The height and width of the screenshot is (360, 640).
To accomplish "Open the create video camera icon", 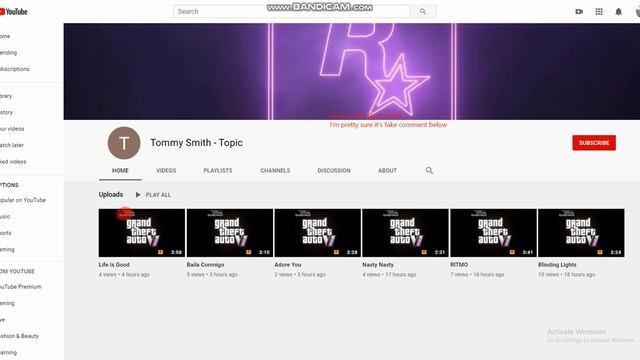I will pyautogui.click(x=579, y=11).
